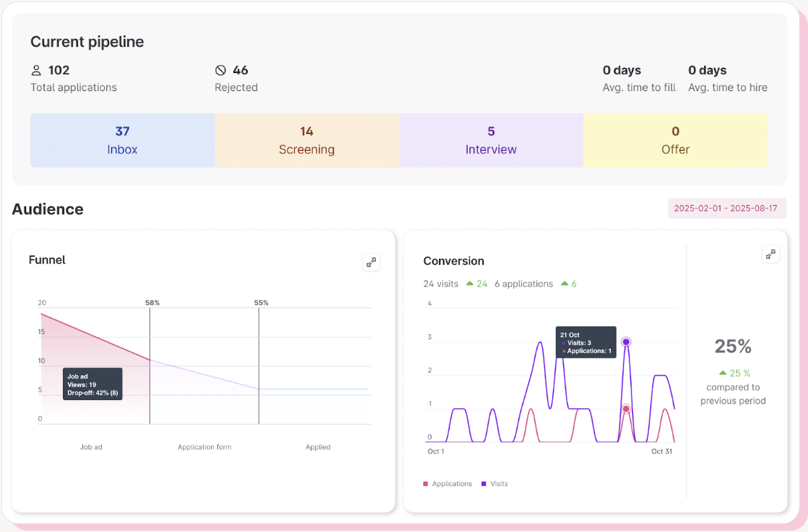Open the Inbox stage with 37 applications
Screen dimensions: 808x532
click(123, 140)
